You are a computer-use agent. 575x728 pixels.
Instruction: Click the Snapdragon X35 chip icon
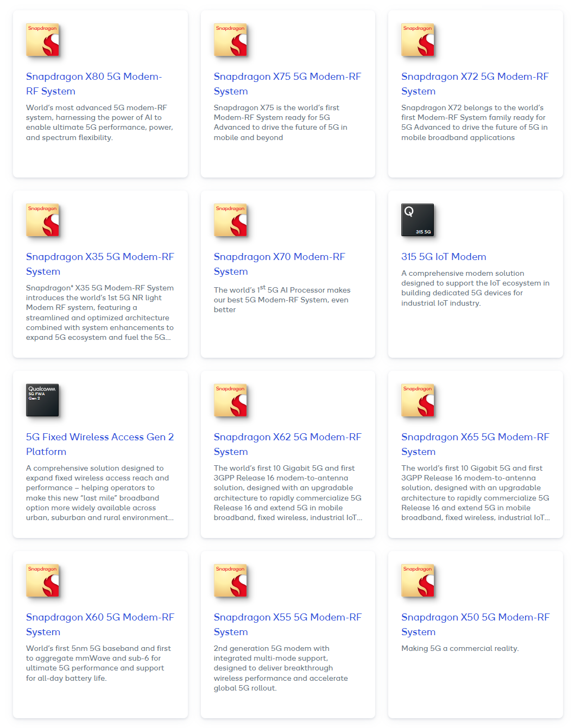pos(42,220)
